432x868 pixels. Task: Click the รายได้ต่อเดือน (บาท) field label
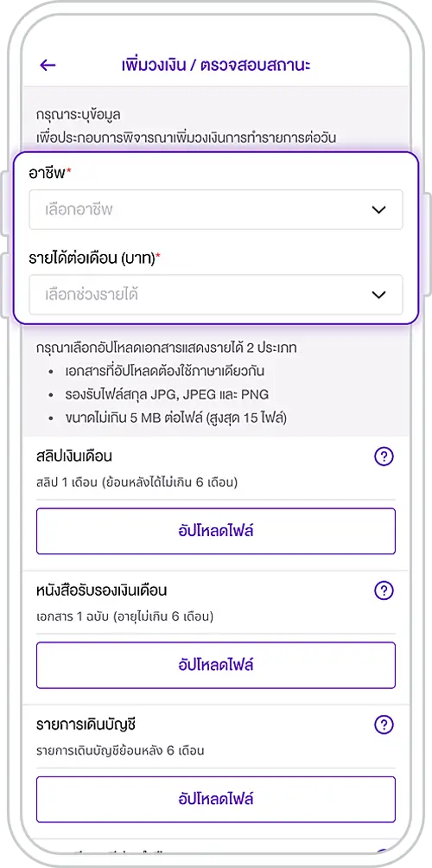point(94,258)
